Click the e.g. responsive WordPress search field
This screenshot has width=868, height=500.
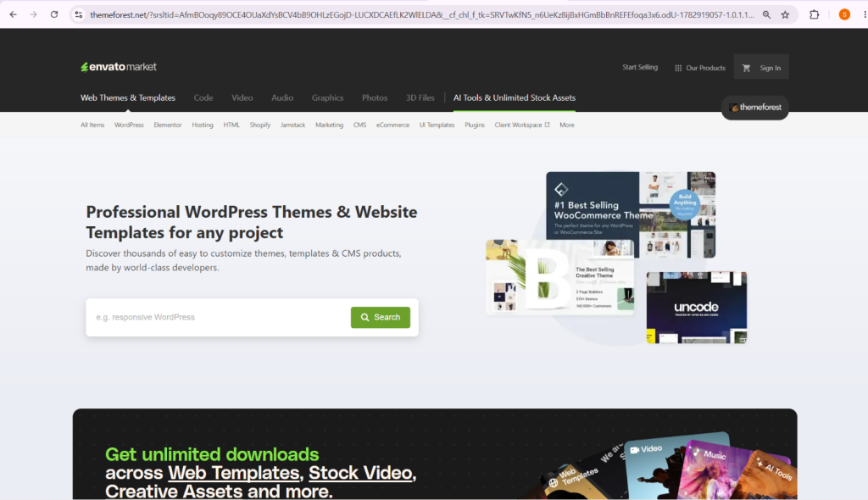219,317
